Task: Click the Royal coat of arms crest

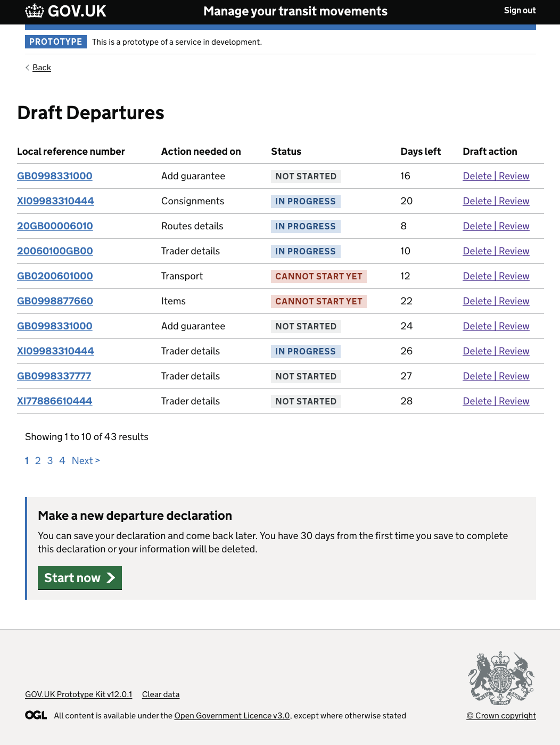Action: [501, 677]
